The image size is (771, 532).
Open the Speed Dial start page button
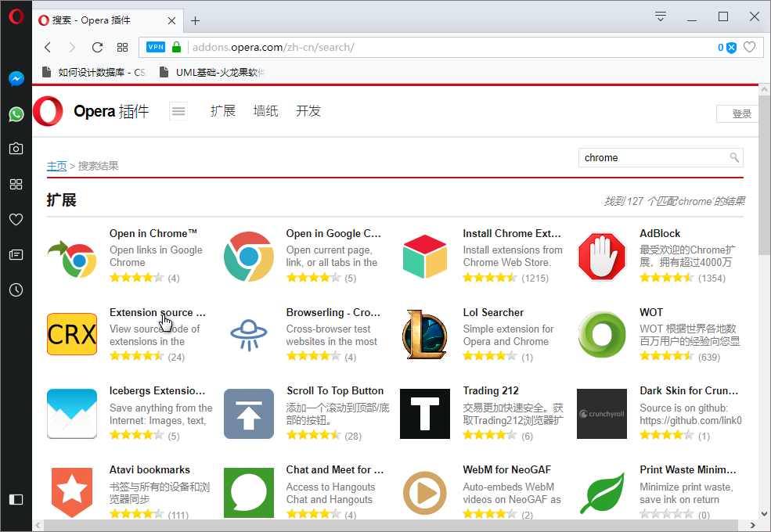(122, 47)
